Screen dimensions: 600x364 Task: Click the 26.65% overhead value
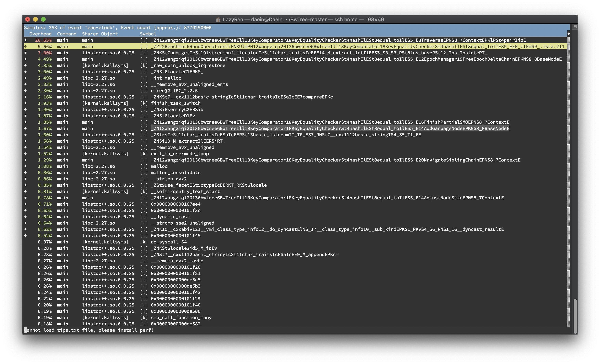43,40
